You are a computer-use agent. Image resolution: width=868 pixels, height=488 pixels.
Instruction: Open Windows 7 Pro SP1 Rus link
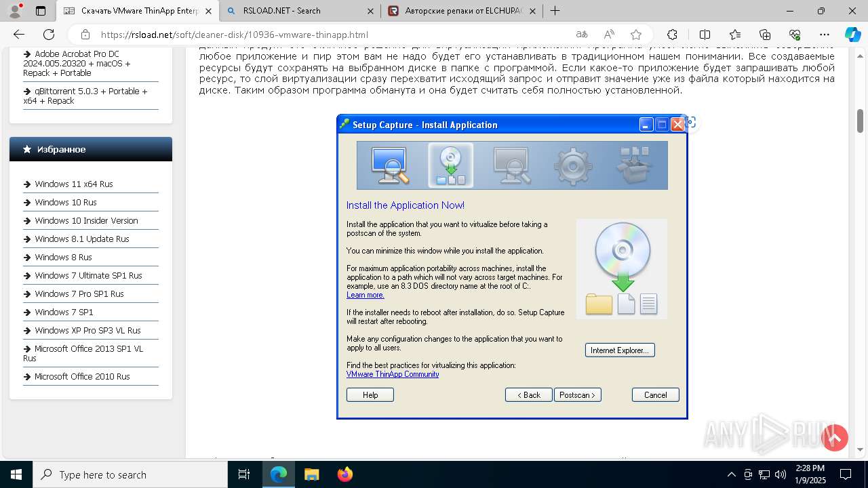79,294
